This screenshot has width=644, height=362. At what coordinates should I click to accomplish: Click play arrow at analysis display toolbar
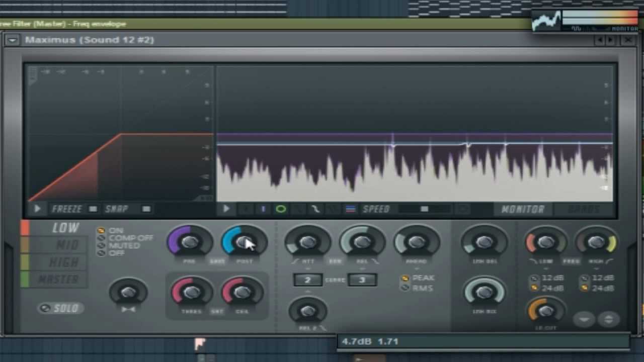click(226, 209)
